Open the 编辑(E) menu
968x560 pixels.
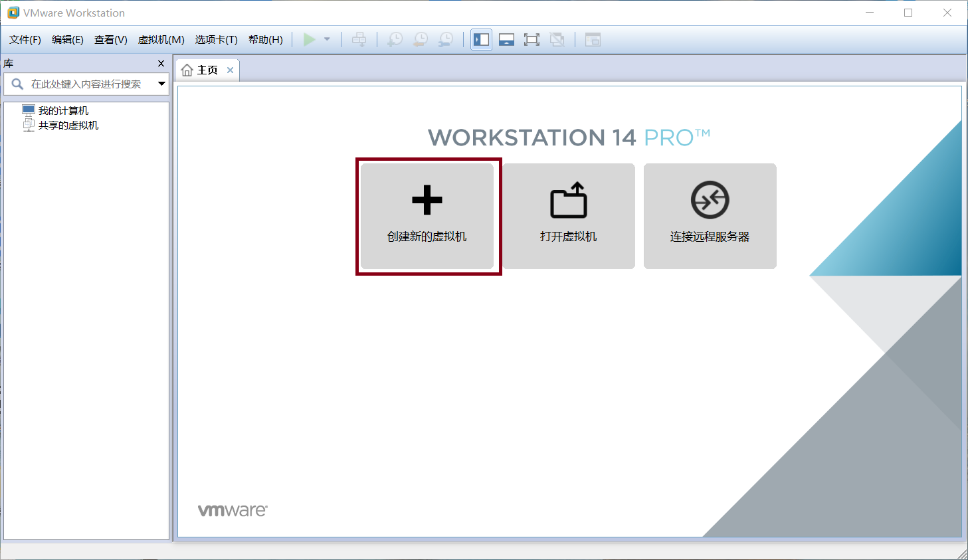pos(68,40)
